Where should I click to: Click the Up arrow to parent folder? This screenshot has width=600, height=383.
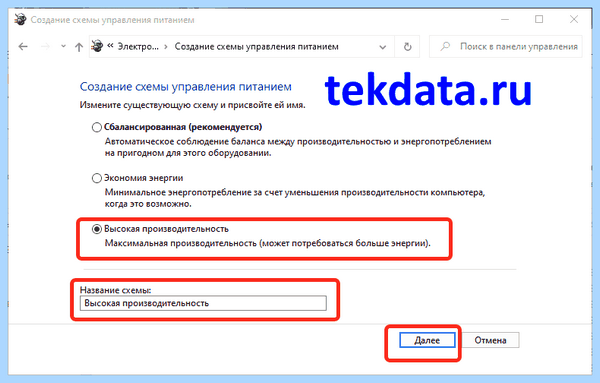click(x=79, y=47)
